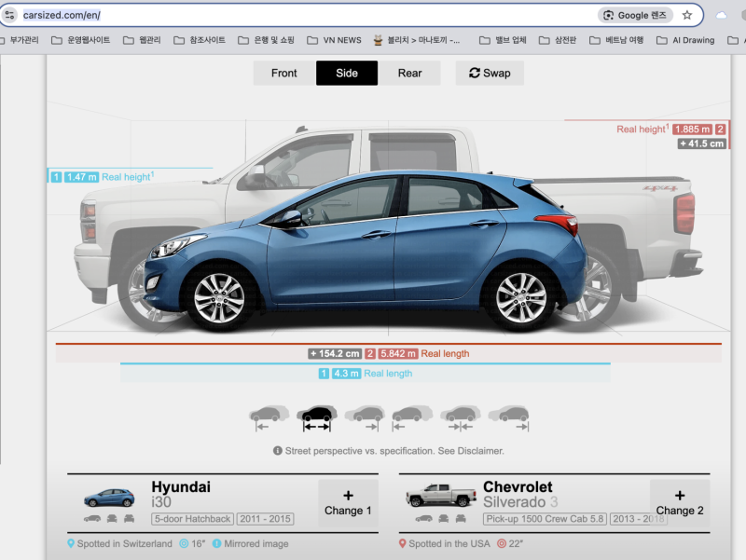Click the 5-door Hatchback tag

click(x=192, y=519)
